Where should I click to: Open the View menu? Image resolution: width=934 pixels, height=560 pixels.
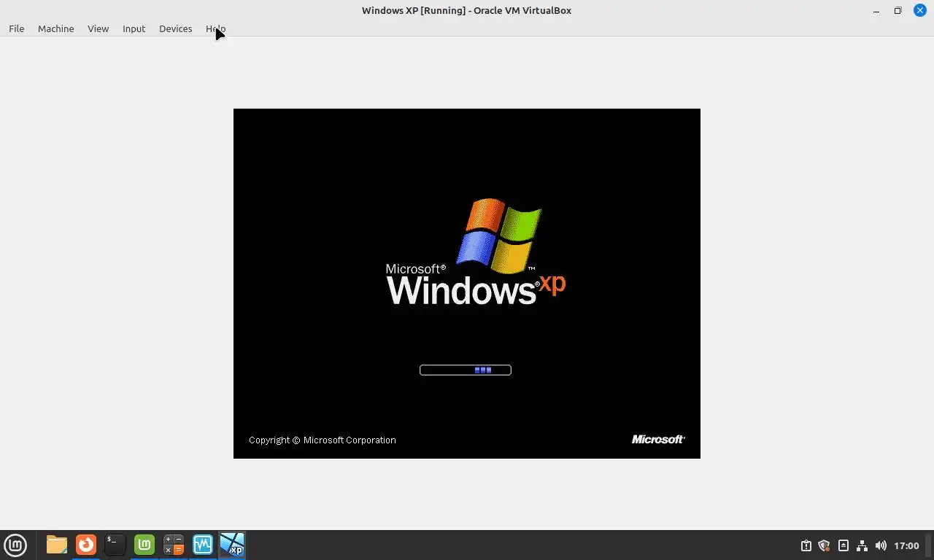(x=98, y=28)
